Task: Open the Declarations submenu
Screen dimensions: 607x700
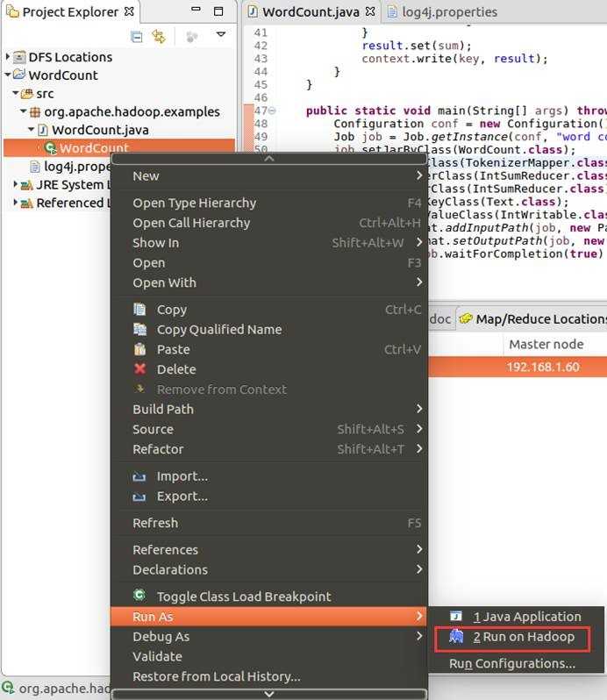Action: tap(269, 569)
